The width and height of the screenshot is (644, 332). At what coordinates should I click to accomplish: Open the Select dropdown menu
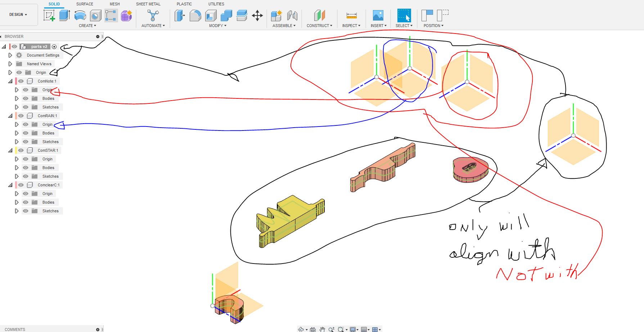tap(404, 26)
